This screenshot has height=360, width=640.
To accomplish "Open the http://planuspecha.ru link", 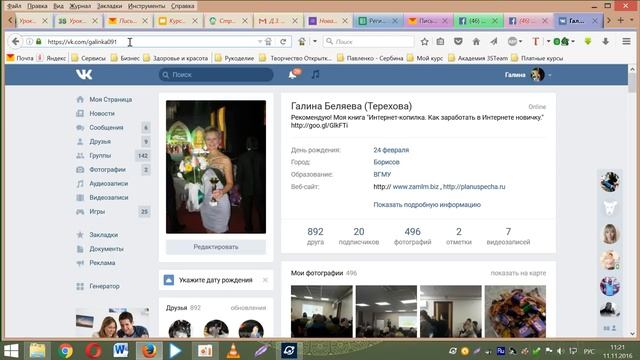I will click(474, 187).
